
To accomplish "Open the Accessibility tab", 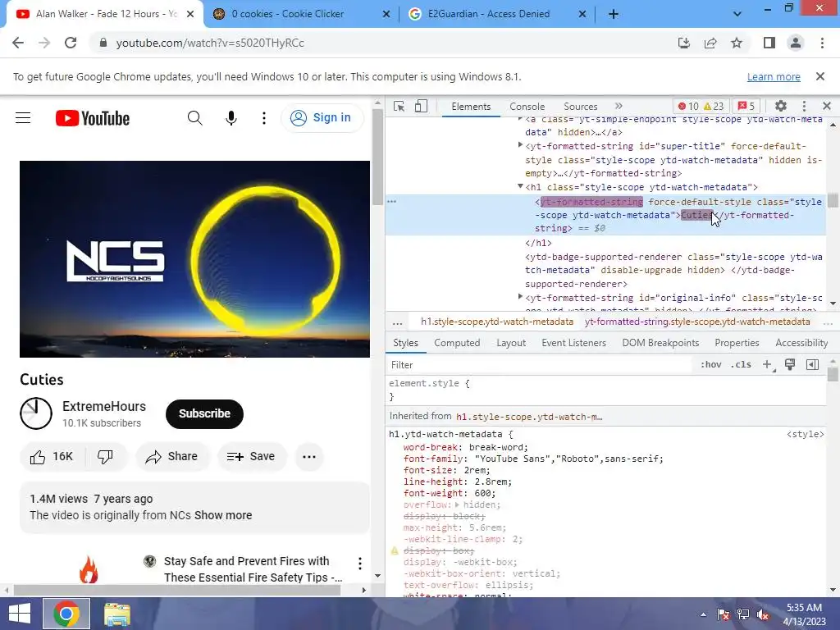I will (801, 343).
